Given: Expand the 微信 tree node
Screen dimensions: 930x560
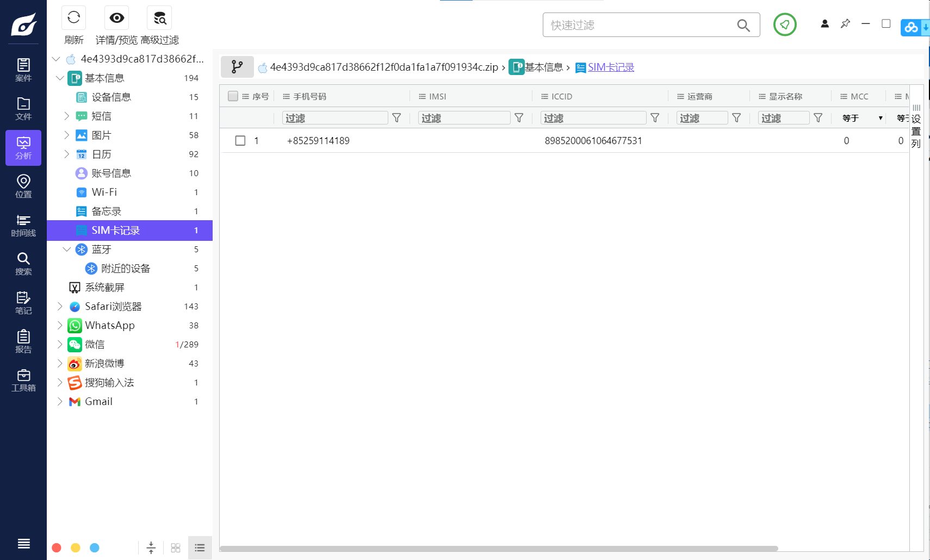Looking at the screenshot, I should click(60, 344).
